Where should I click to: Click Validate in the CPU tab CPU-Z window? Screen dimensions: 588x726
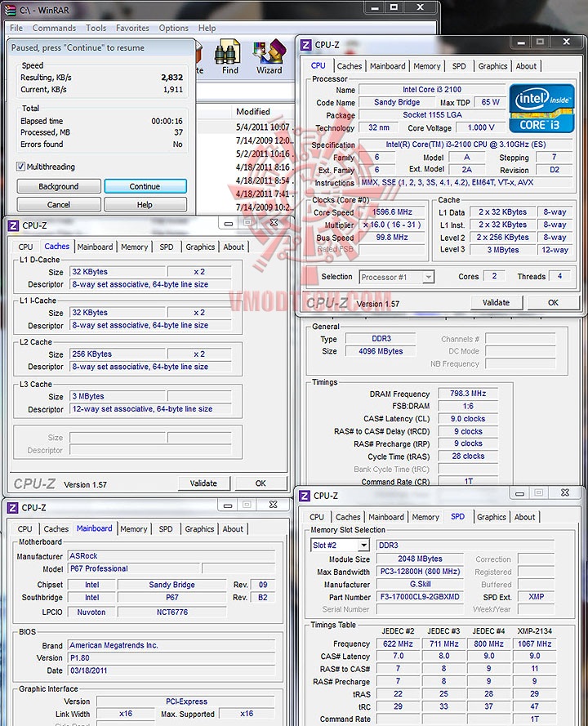497,302
